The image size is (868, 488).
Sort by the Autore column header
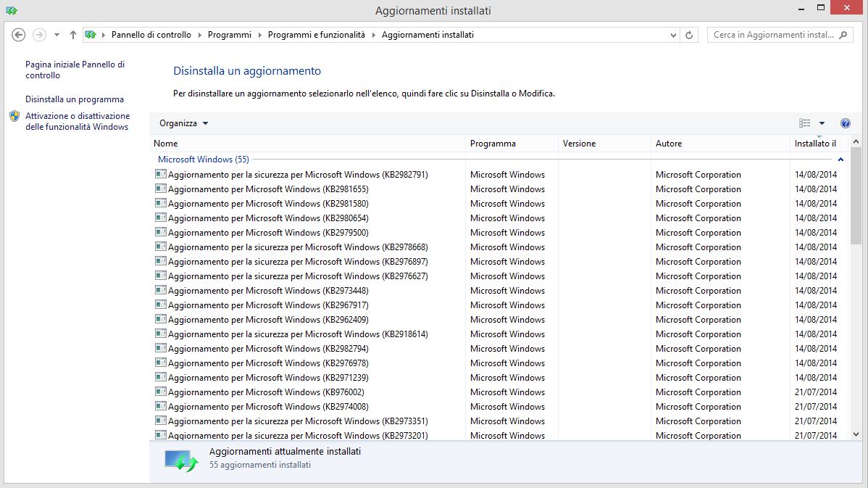tap(721, 144)
